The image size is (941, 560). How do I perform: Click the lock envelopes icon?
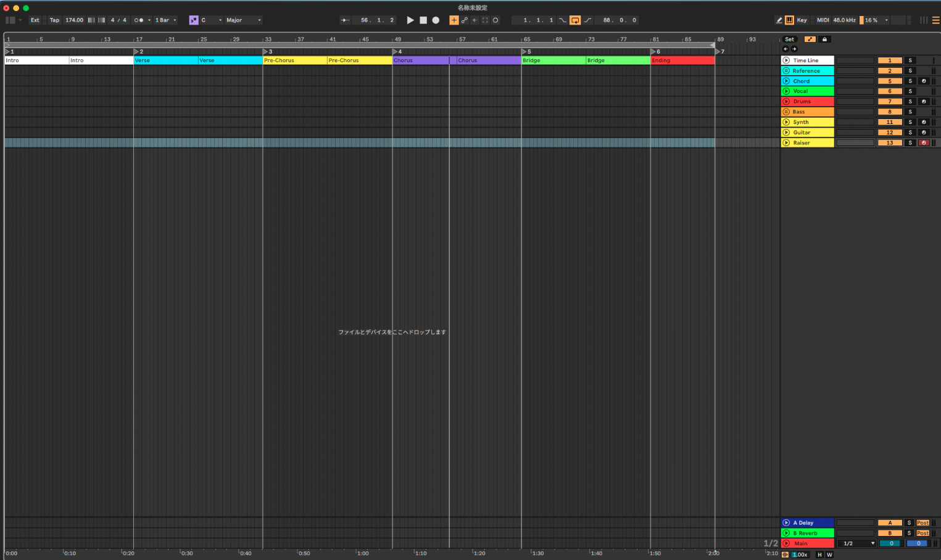tap(824, 39)
